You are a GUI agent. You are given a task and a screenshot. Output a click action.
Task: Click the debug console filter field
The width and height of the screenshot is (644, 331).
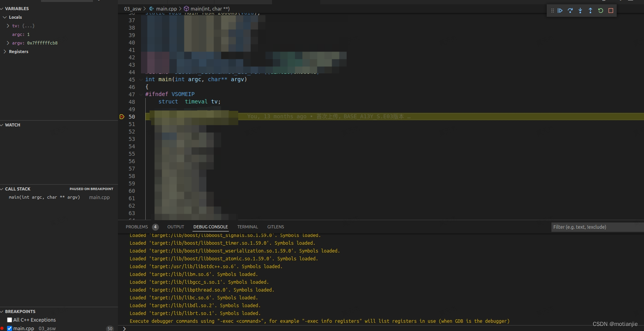[x=597, y=227]
